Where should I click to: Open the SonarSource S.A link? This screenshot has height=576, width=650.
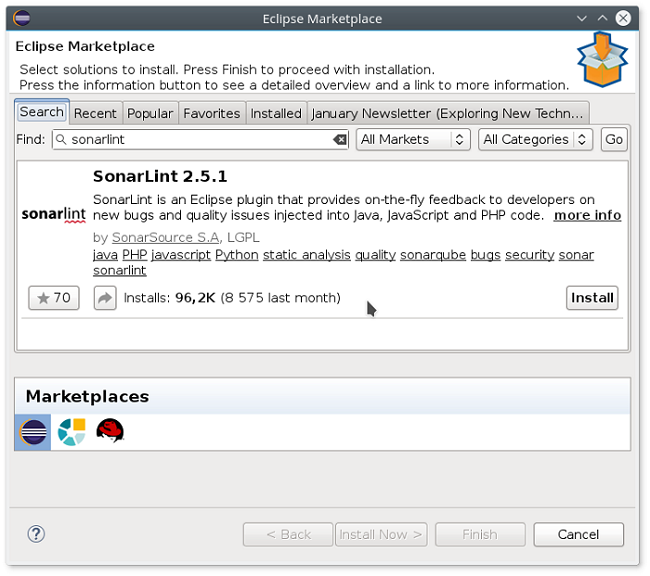165,238
